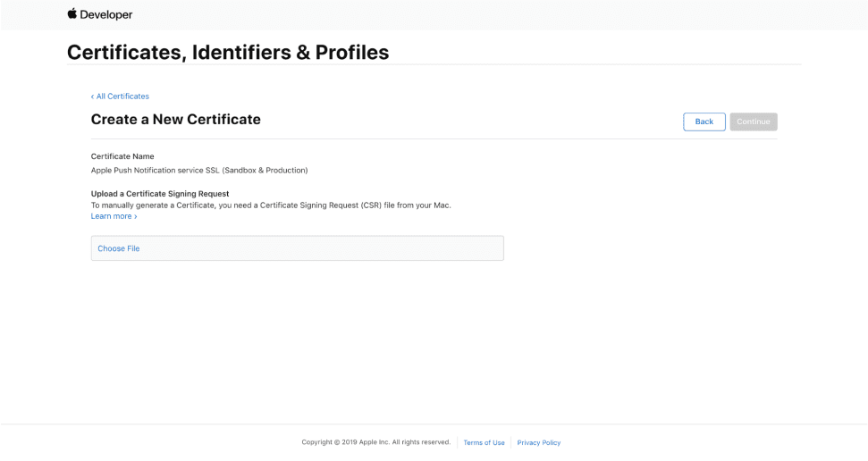Click the Create a New Certificate title

coord(176,120)
